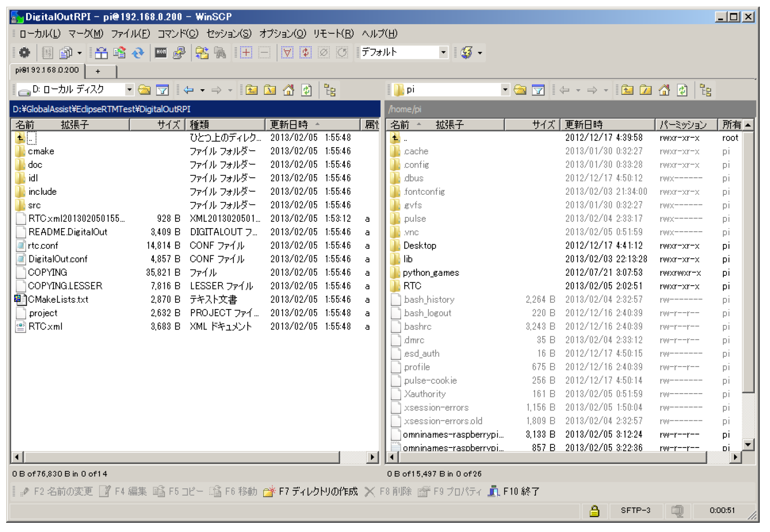
Task: Click the remote panel vertical scrollbar down arrow
Action: [748, 445]
